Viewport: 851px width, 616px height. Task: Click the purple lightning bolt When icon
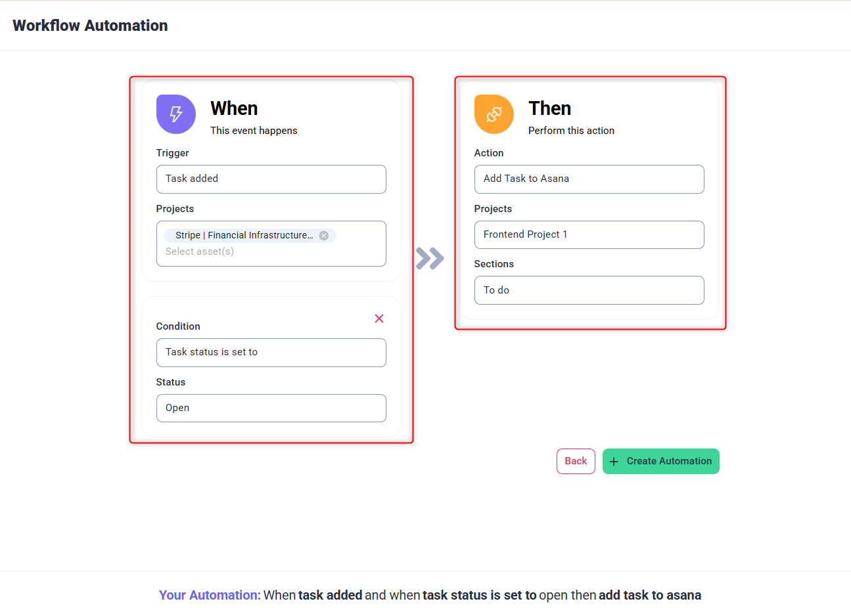click(175, 114)
